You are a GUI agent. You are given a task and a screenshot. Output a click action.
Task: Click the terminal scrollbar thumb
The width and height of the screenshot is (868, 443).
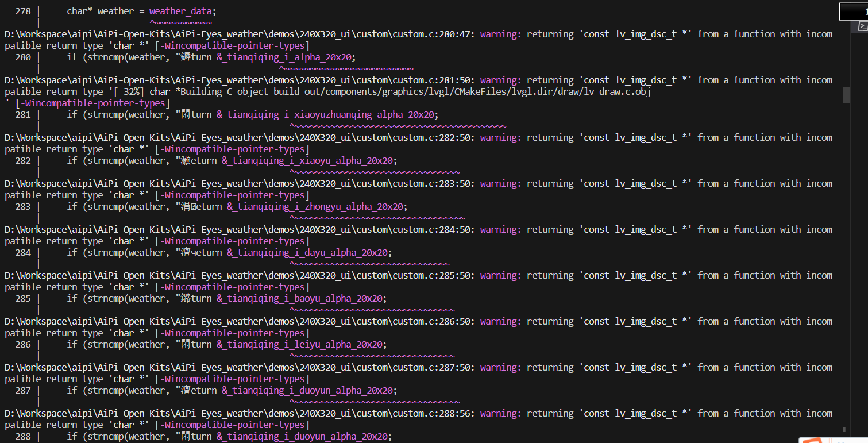click(x=846, y=95)
